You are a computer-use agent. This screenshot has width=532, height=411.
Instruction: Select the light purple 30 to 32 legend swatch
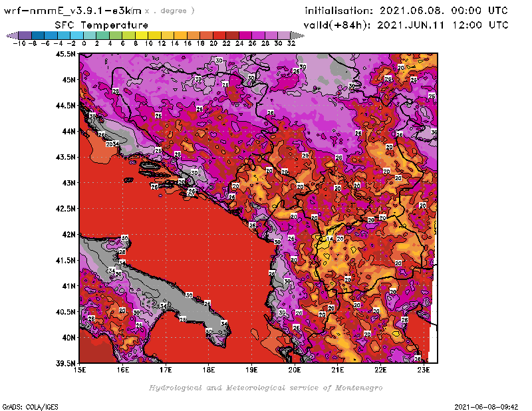coord(284,35)
